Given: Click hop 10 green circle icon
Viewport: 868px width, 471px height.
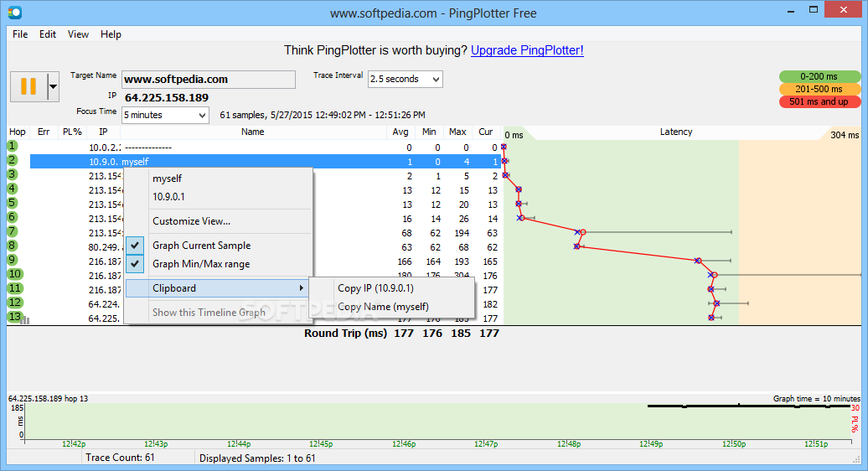Looking at the screenshot, I should tap(14, 274).
